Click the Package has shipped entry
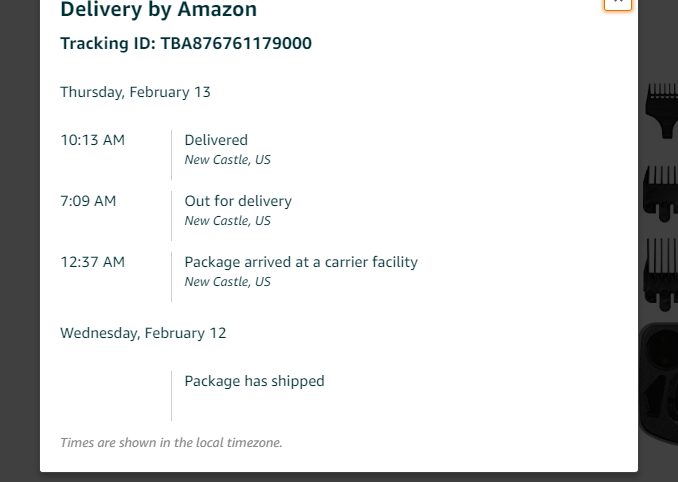The height and width of the screenshot is (482, 678). (x=254, y=381)
